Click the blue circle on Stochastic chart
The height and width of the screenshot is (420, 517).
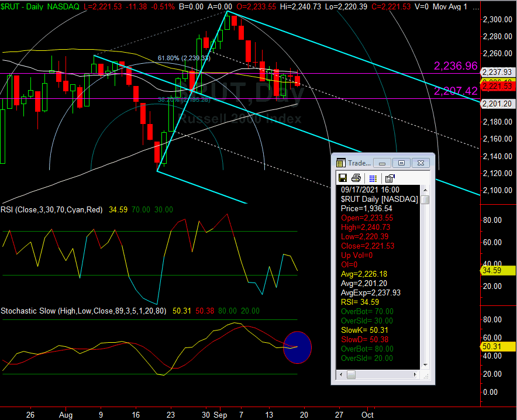tap(298, 347)
